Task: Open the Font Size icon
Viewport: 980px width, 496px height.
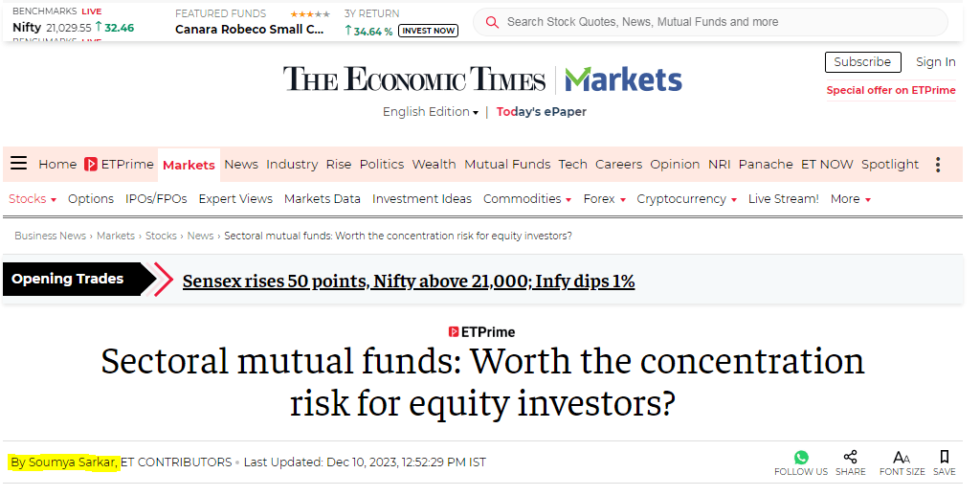Action: [902, 458]
